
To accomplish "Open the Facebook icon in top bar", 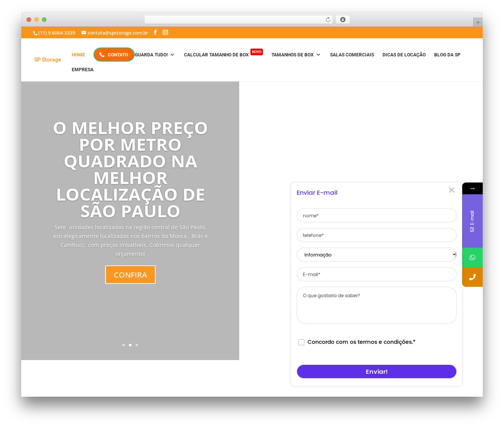I will tap(155, 32).
